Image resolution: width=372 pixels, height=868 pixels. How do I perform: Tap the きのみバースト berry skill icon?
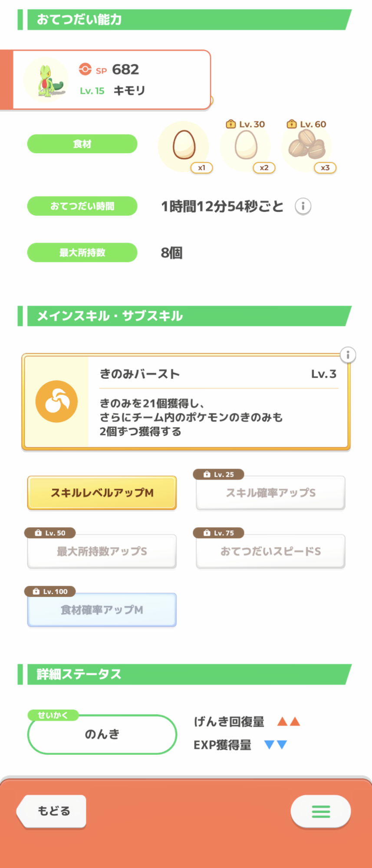[x=56, y=401]
